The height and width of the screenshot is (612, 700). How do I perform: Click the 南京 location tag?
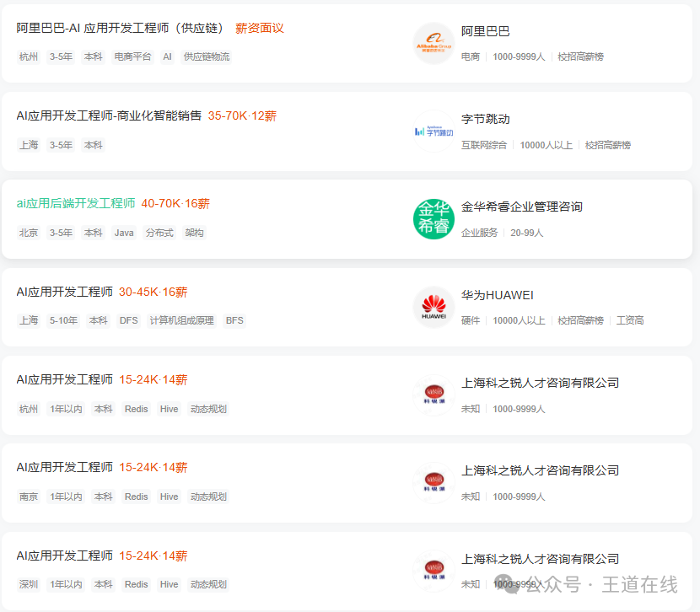coord(29,497)
